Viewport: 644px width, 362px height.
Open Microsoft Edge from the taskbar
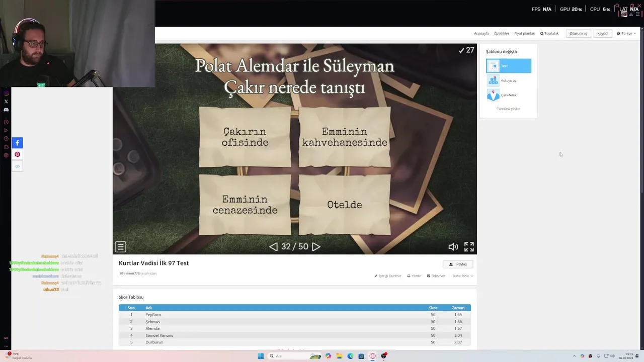350,356
